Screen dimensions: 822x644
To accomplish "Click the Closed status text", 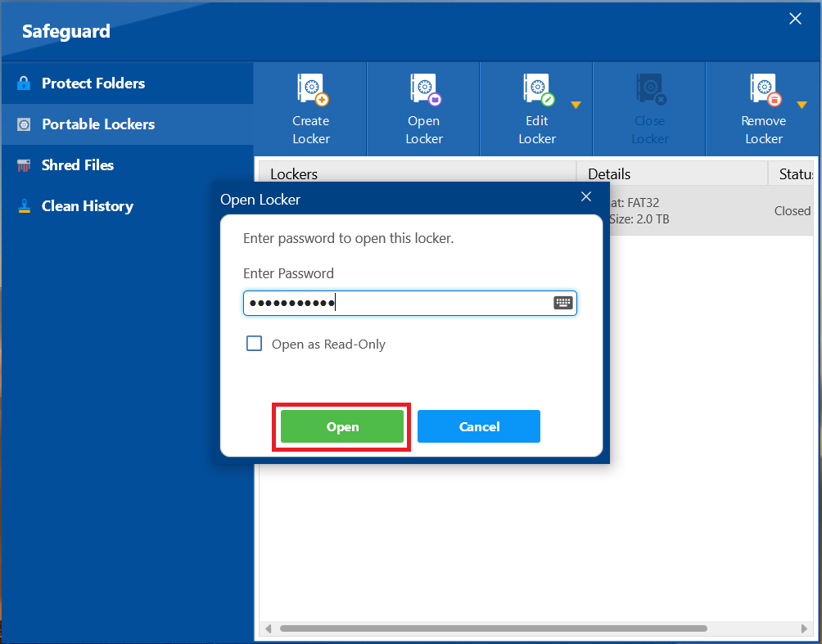I will pyautogui.click(x=793, y=210).
